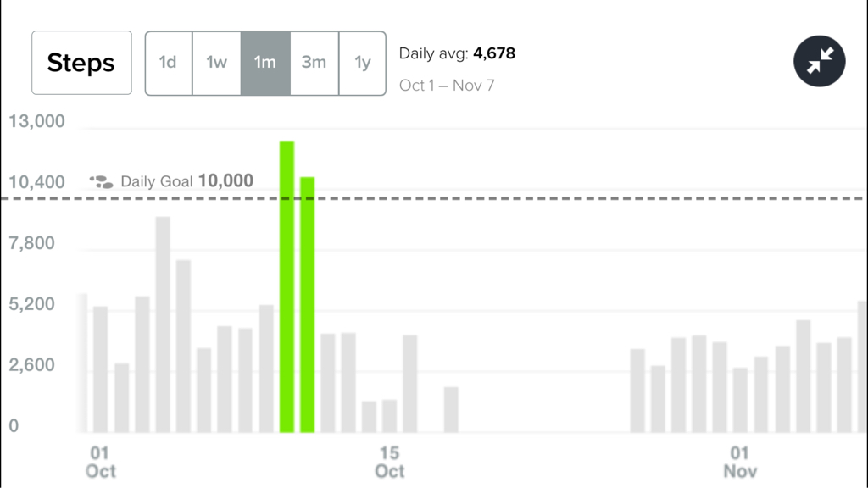Tap the Daily Goal 10,000 label
This screenshot has height=488, width=868.
click(x=187, y=181)
